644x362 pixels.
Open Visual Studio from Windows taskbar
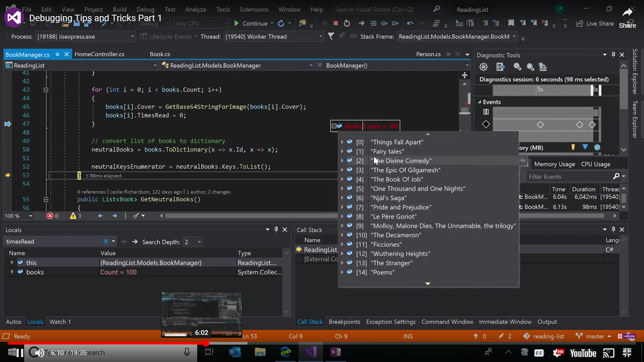[310, 352]
